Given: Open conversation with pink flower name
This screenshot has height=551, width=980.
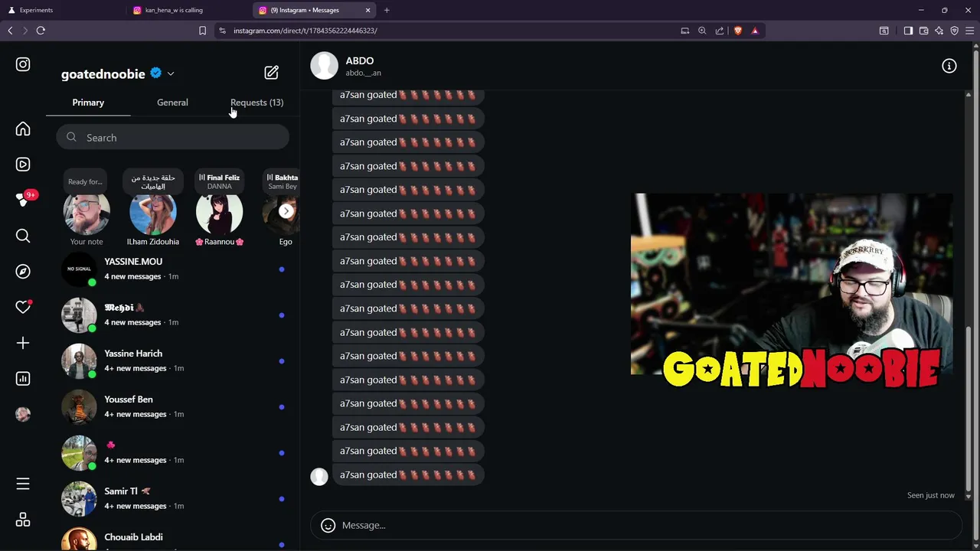Looking at the screenshot, I should point(172,453).
